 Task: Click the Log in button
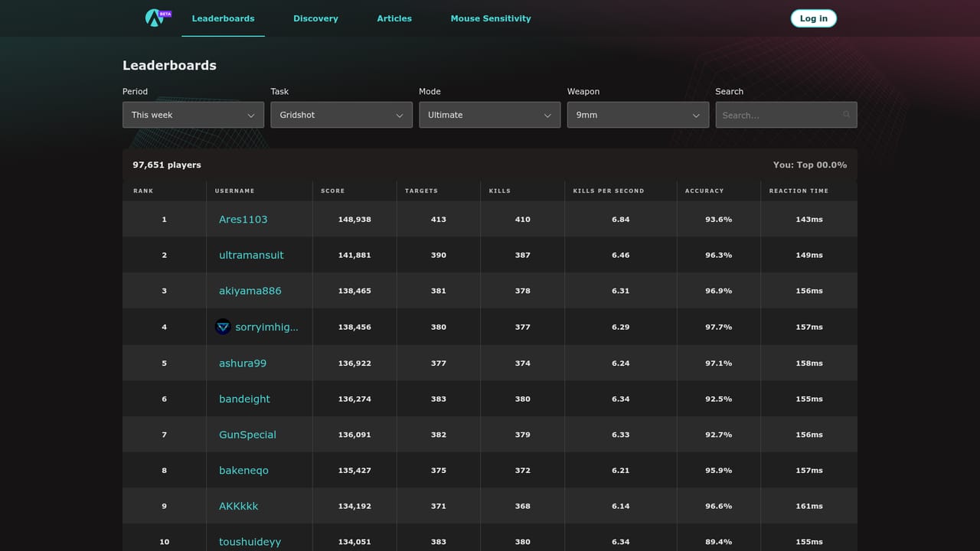click(813, 18)
